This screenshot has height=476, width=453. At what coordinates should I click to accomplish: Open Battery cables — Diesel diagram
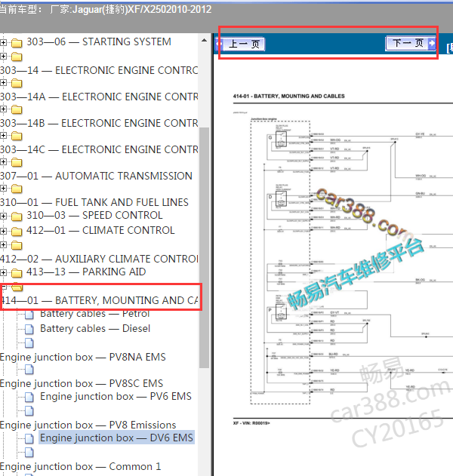click(95, 328)
